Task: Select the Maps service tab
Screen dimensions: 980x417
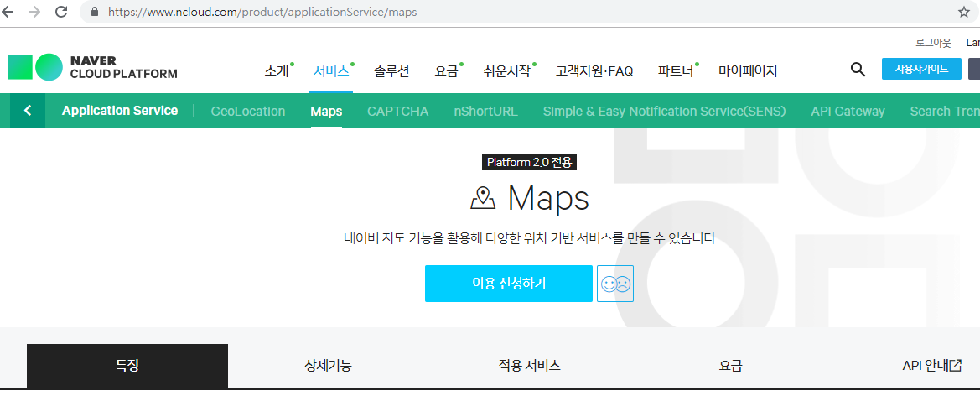Action: click(x=326, y=112)
